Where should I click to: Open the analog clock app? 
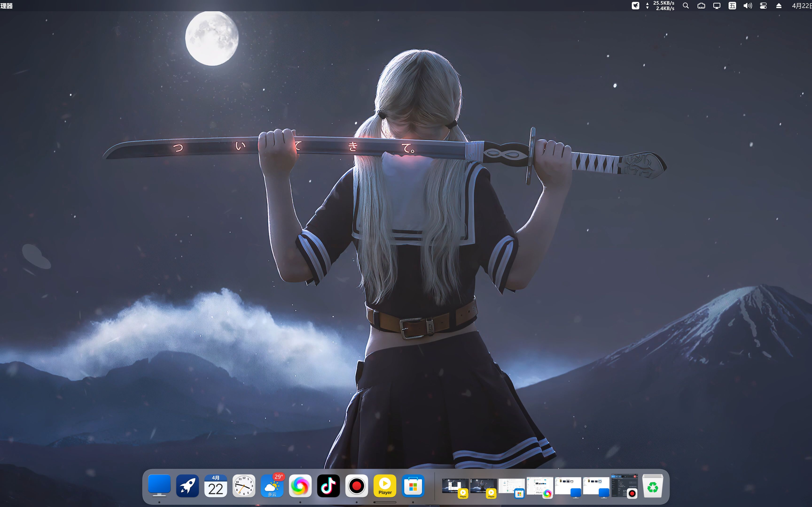coord(244,486)
